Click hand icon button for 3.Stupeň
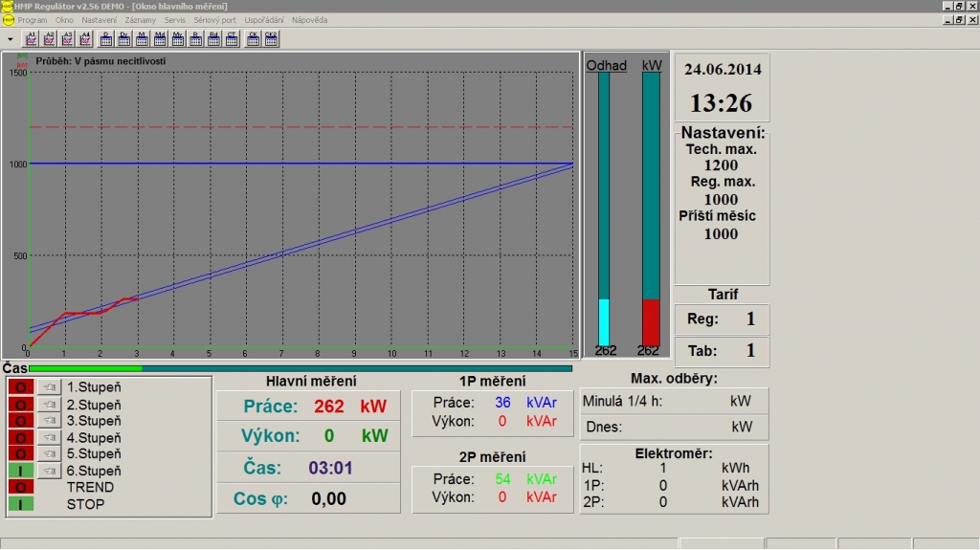 (x=49, y=421)
